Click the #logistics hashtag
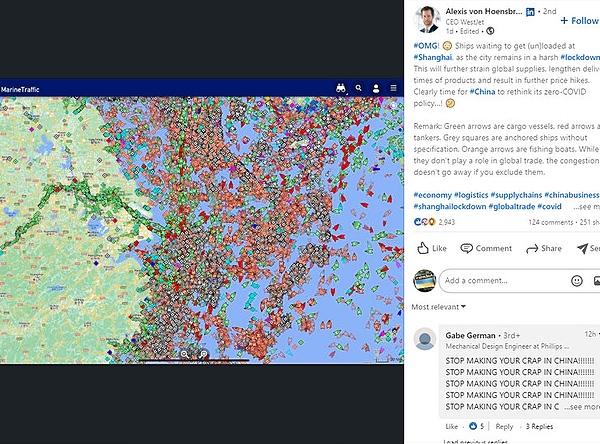The image size is (600, 444). pos(471,195)
